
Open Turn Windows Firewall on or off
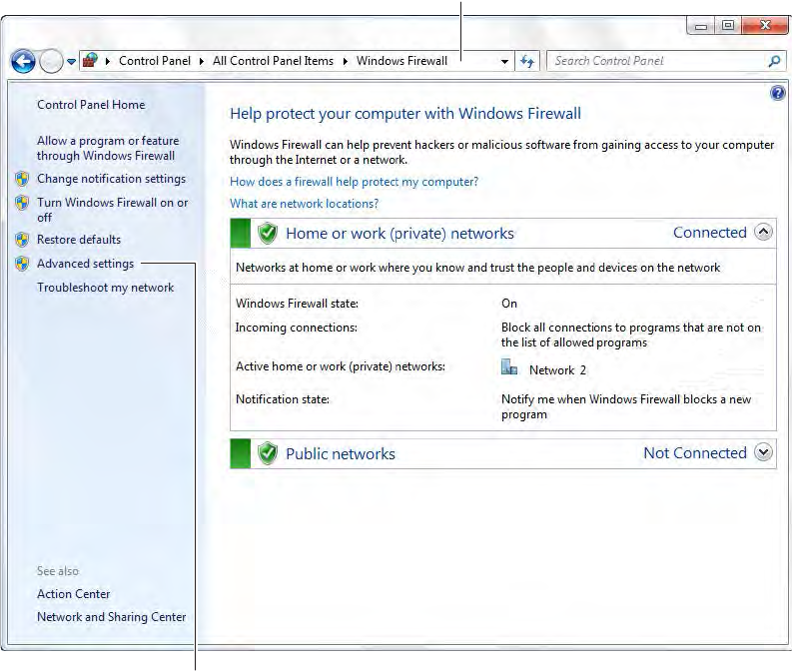[112, 210]
